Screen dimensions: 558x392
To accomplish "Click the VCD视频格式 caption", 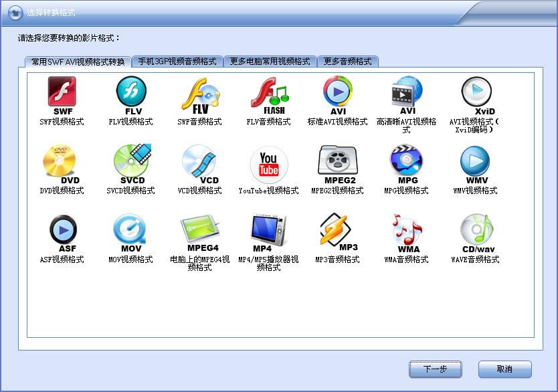I will (x=199, y=191).
